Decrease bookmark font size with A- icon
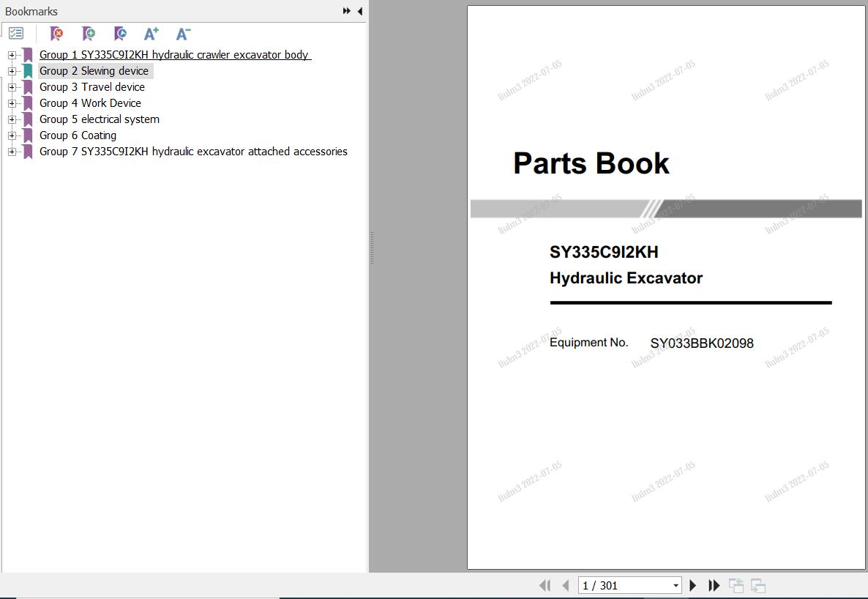Image resolution: width=868 pixels, height=599 pixels. pos(184,34)
